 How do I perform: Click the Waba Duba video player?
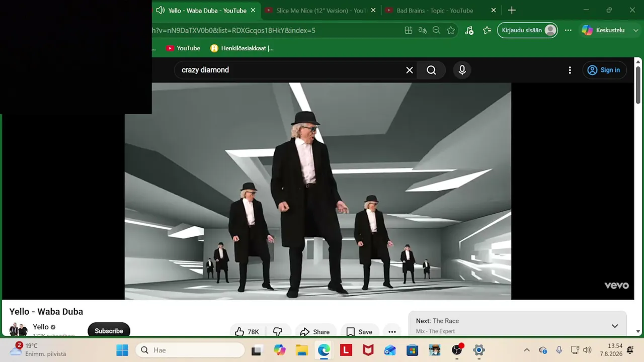(x=318, y=191)
